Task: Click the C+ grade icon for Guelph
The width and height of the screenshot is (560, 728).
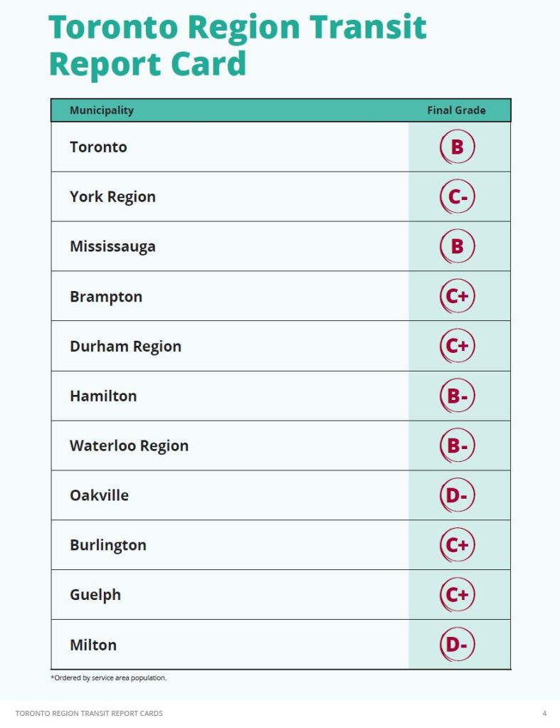Action: (x=457, y=595)
